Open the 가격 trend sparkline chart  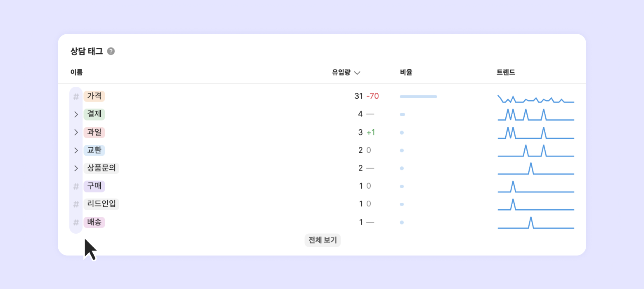(x=535, y=99)
